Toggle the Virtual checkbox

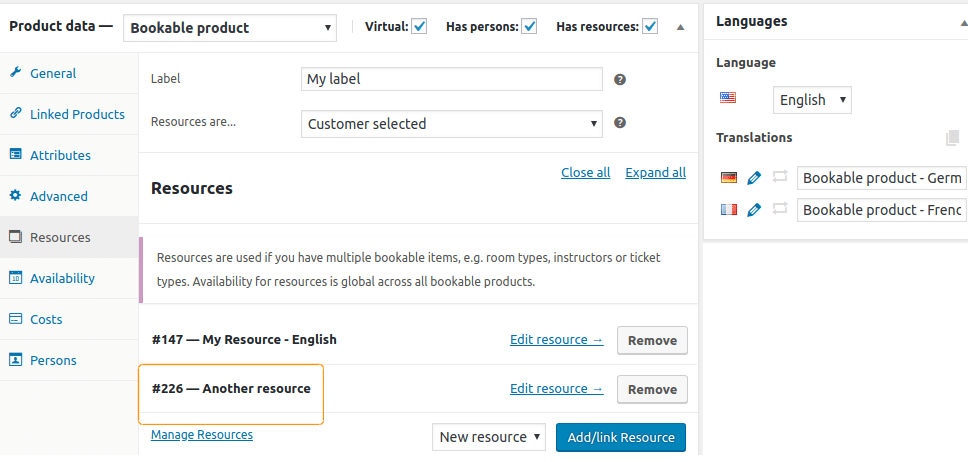click(419, 27)
